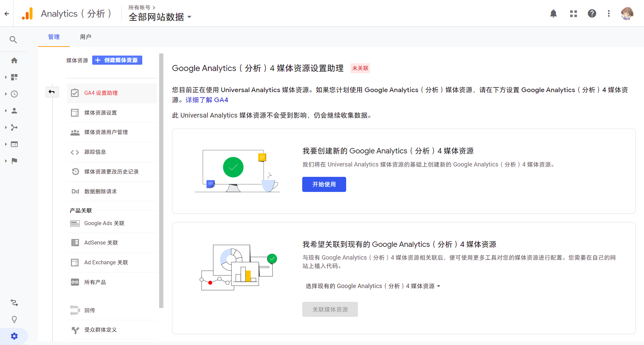Viewport: 644px width, 345px height.
Task: Open Conversions reports flag icon
Action: click(x=14, y=161)
